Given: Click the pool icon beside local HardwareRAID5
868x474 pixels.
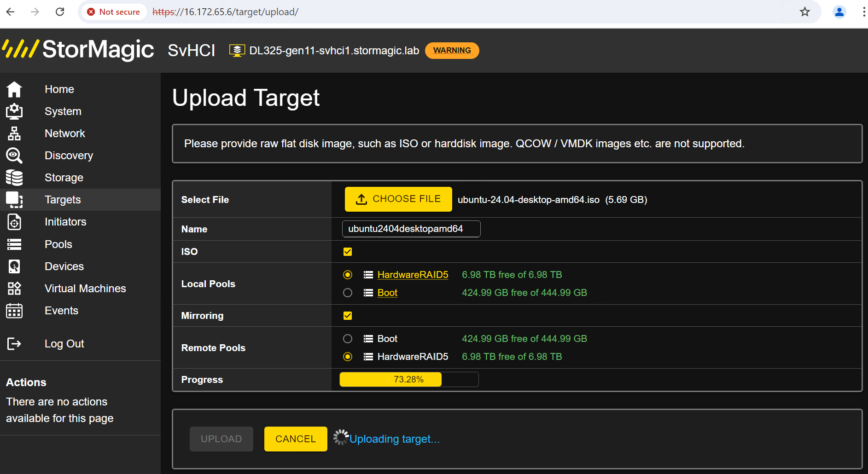Looking at the screenshot, I should (x=368, y=275).
